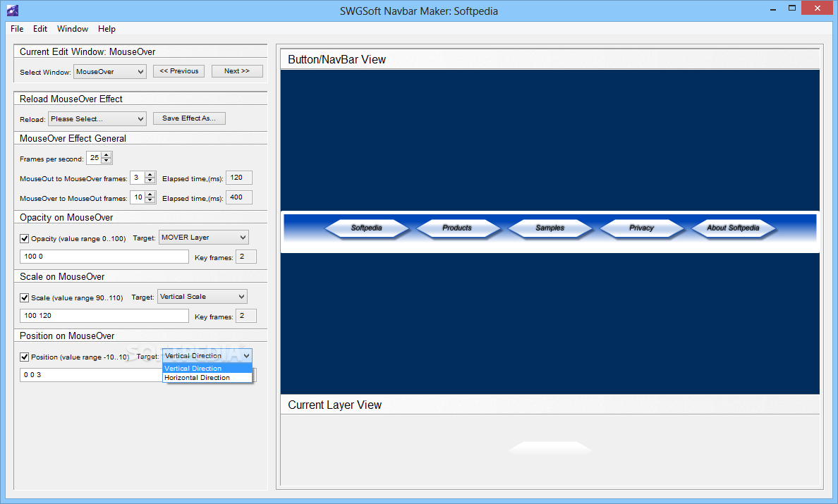Select Horizontal Direction from the list
Image resolution: width=838 pixels, height=504 pixels.
pyautogui.click(x=207, y=377)
